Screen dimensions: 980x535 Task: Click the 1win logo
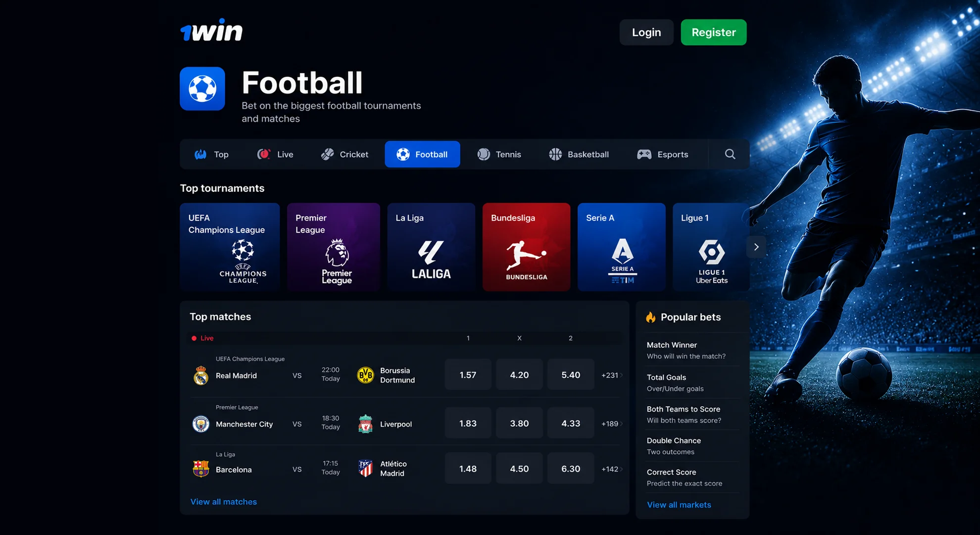point(211,30)
